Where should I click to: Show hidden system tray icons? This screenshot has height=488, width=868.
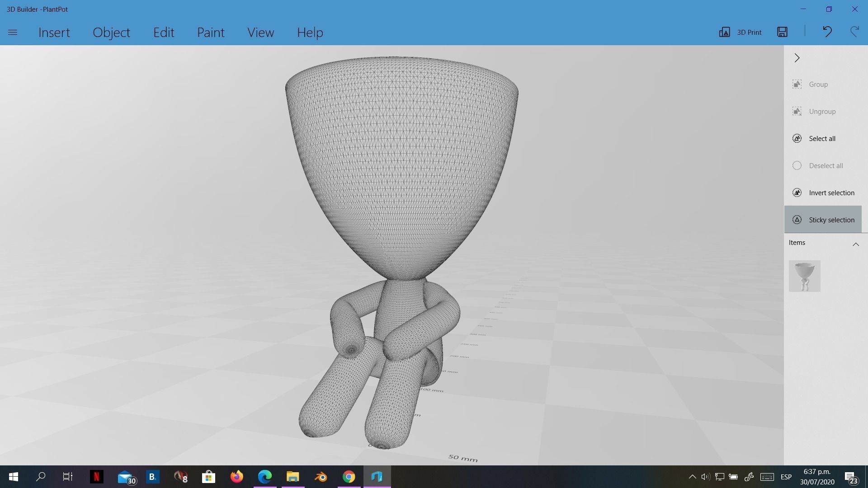click(x=692, y=477)
